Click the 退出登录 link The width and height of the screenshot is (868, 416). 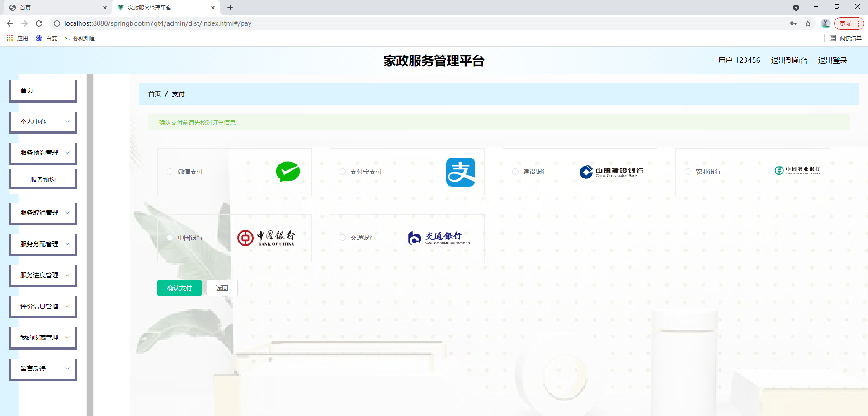point(833,60)
